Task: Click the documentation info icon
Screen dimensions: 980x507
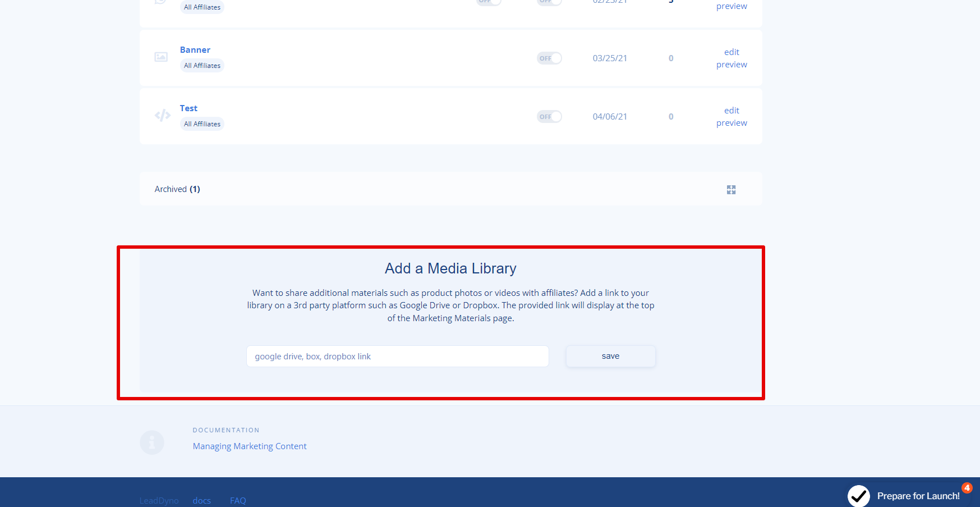Action: (x=152, y=442)
